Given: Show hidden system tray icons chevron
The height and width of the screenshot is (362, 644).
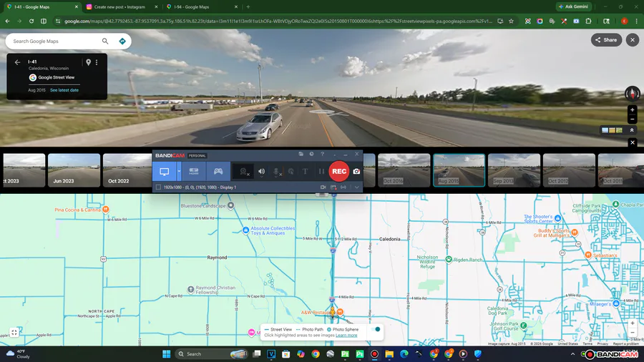Looking at the screenshot, I should pos(572,354).
